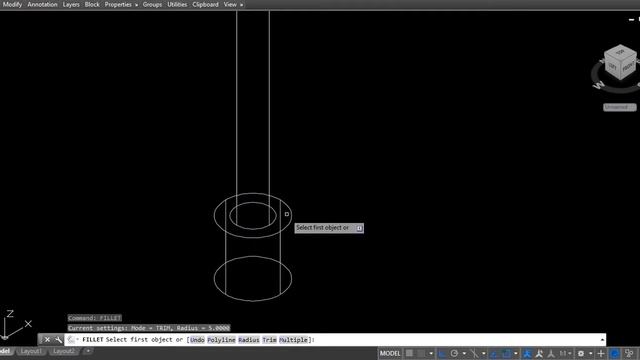The height and width of the screenshot is (360, 640).
Task: Open status bar customization icon
Action: pyautogui.click(x=629, y=353)
